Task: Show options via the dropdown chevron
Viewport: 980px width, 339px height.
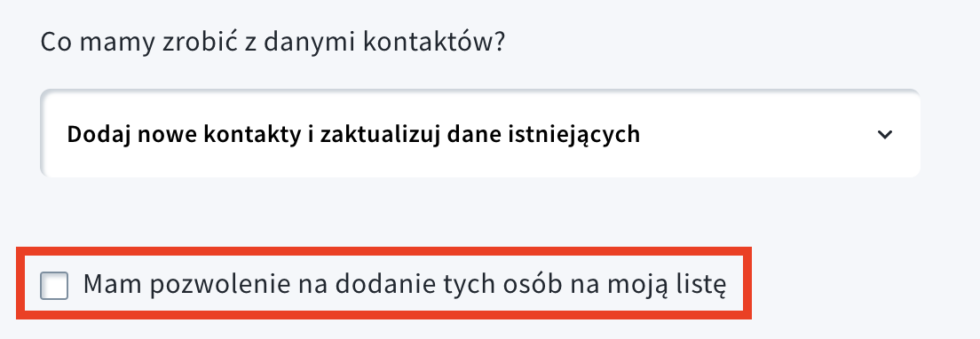Action: (x=884, y=134)
